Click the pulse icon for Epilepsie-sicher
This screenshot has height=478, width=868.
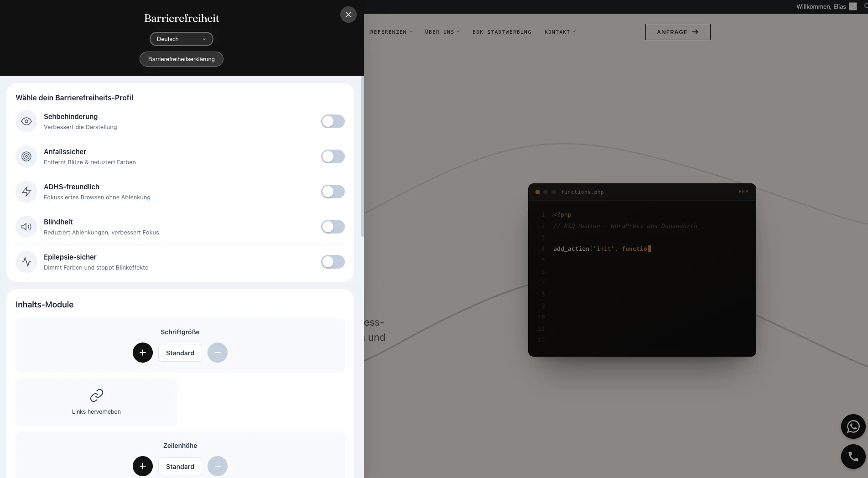click(x=26, y=262)
